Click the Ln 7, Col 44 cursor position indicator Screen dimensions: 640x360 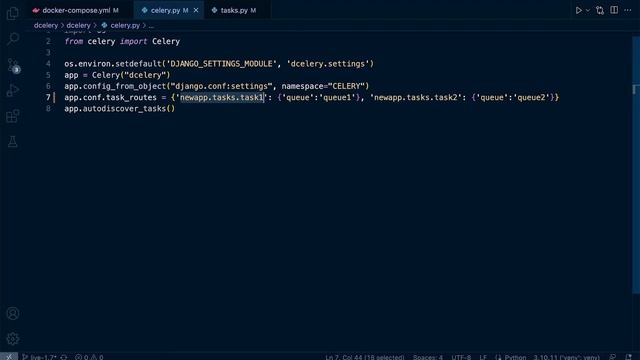pos(364,357)
